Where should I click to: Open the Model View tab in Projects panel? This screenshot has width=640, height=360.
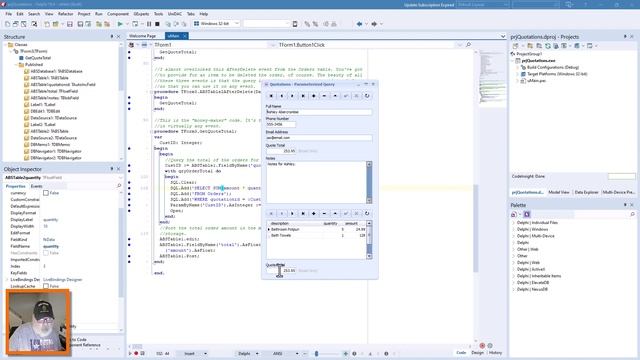click(558, 192)
